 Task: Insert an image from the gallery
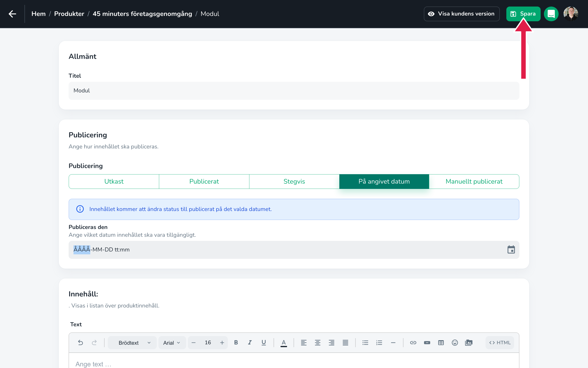pos(469,343)
